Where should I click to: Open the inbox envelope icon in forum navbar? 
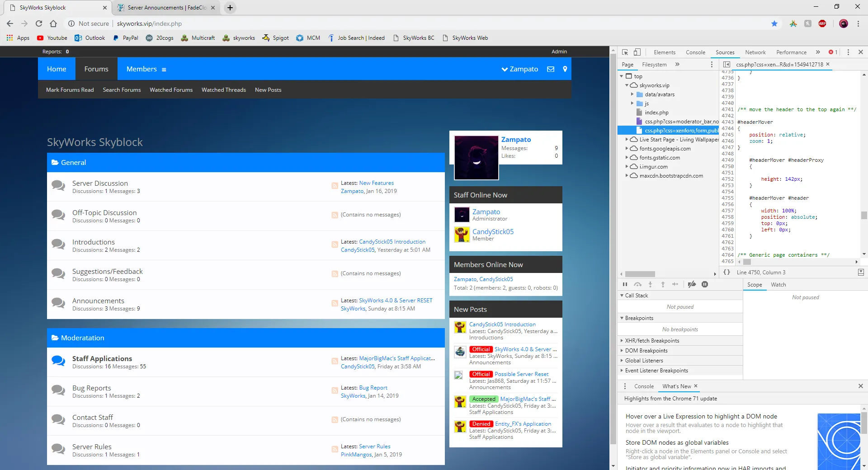(551, 69)
